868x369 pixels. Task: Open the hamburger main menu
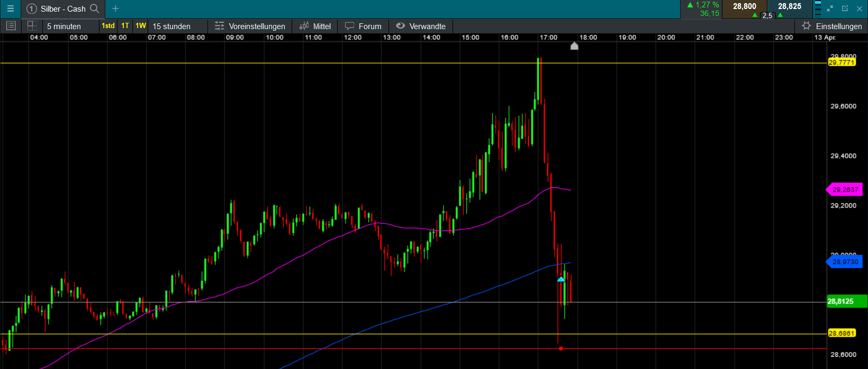[x=10, y=8]
